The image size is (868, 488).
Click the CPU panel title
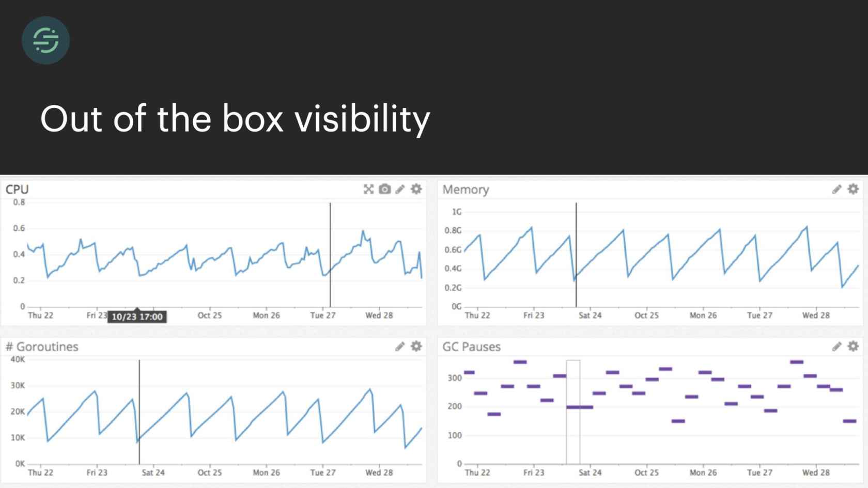(x=17, y=190)
